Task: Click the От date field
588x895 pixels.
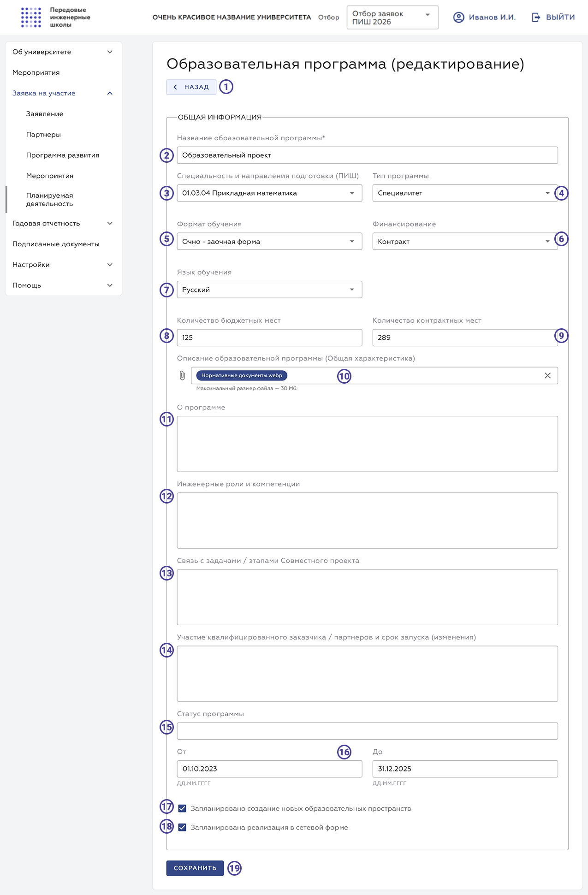Action: (269, 769)
